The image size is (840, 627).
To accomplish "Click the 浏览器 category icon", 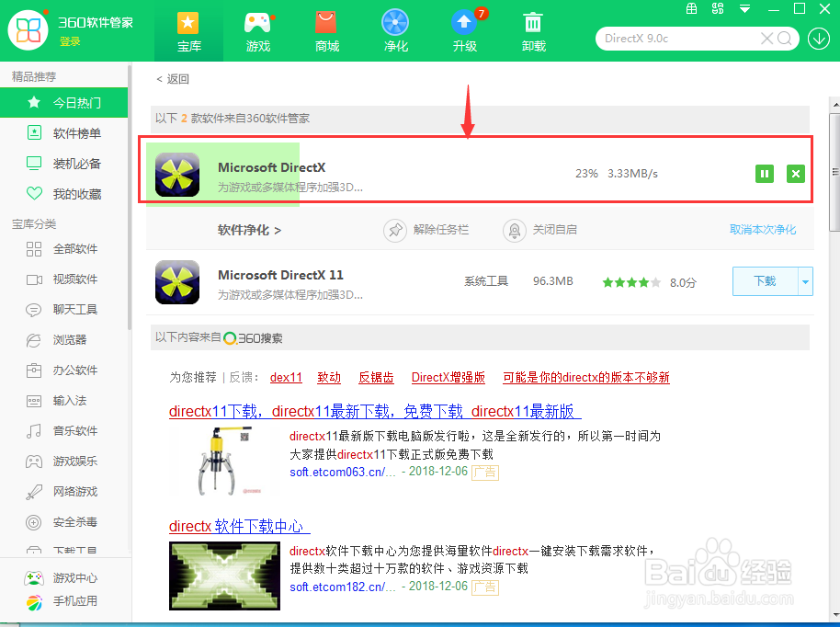I will [x=34, y=340].
